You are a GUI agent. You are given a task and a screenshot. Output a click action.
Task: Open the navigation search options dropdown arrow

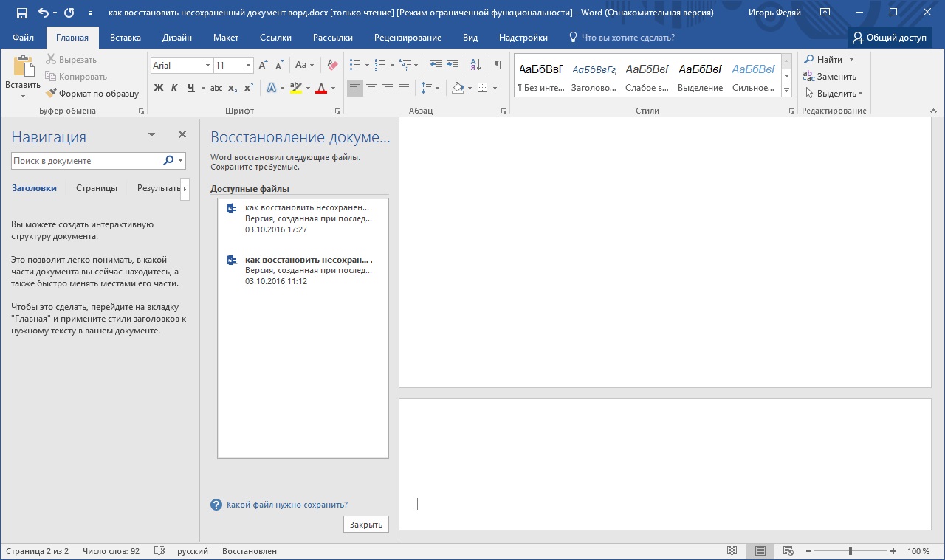click(x=181, y=160)
